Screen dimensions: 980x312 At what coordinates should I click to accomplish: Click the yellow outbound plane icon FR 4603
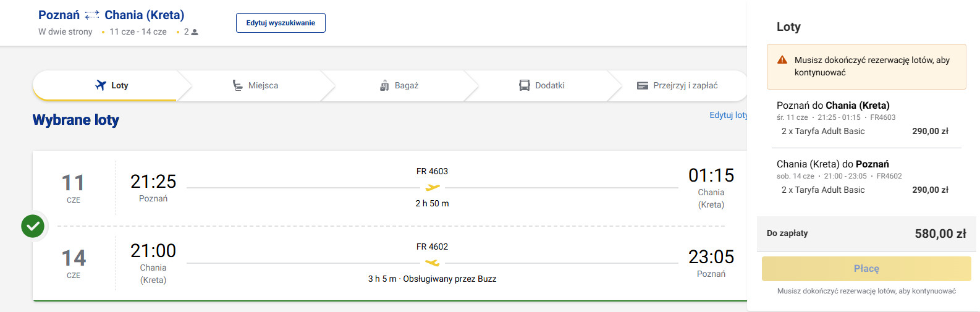[x=433, y=187]
